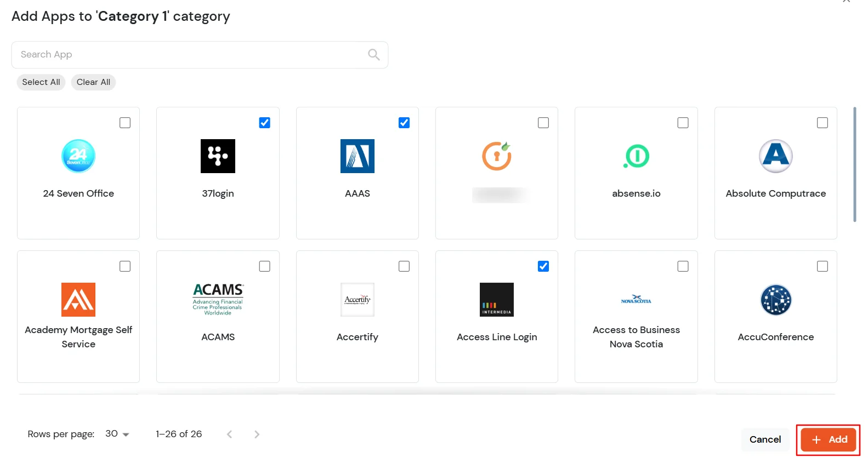Click the Absolute Computrace logo
Image resolution: width=868 pixels, height=458 pixels.
click(x=776, y=156)
